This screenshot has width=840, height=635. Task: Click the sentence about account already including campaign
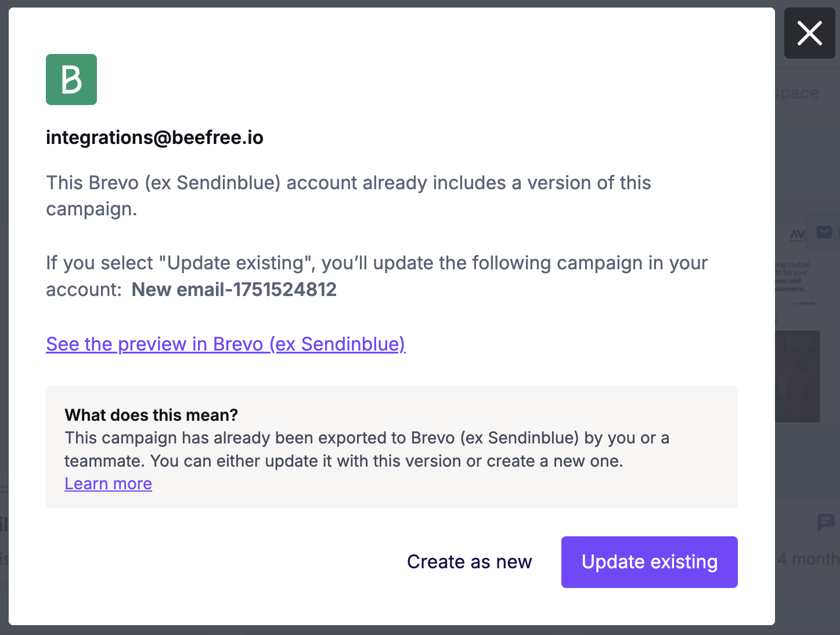[x=348, y=196]
